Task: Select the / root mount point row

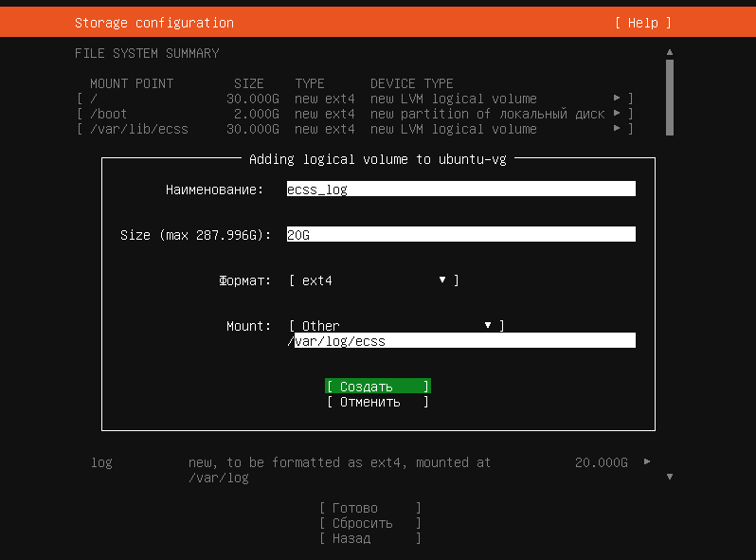Action: [355, 99]
